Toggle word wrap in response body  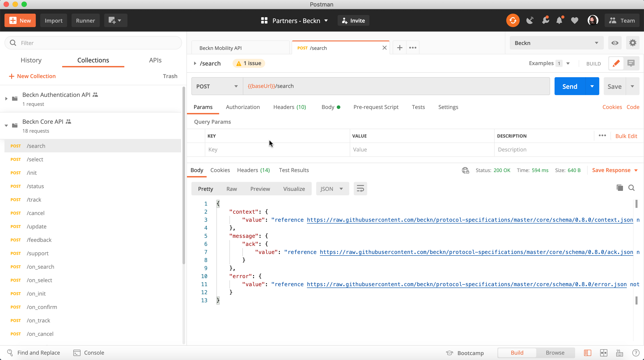[360, 189]
